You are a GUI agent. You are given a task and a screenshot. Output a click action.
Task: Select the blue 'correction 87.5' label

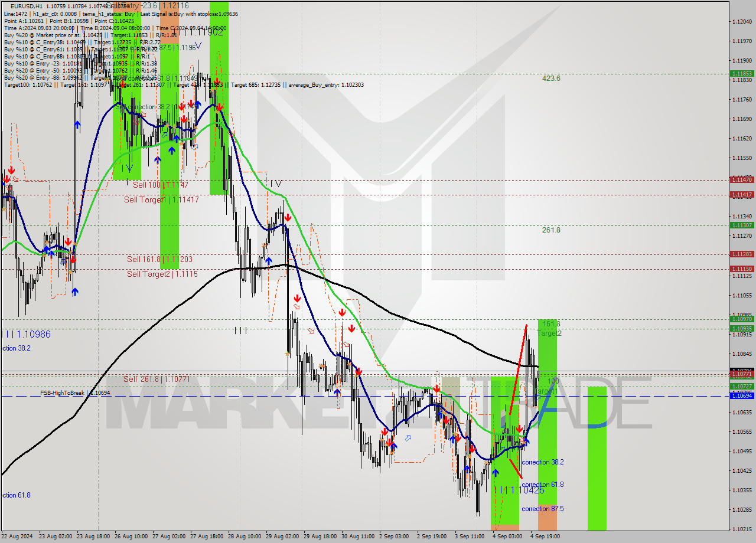point(542,509)
